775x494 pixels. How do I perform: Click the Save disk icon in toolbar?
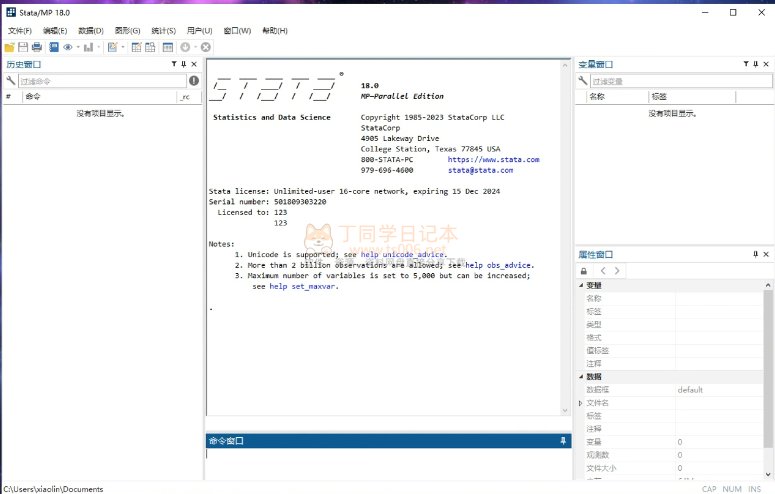23,47
